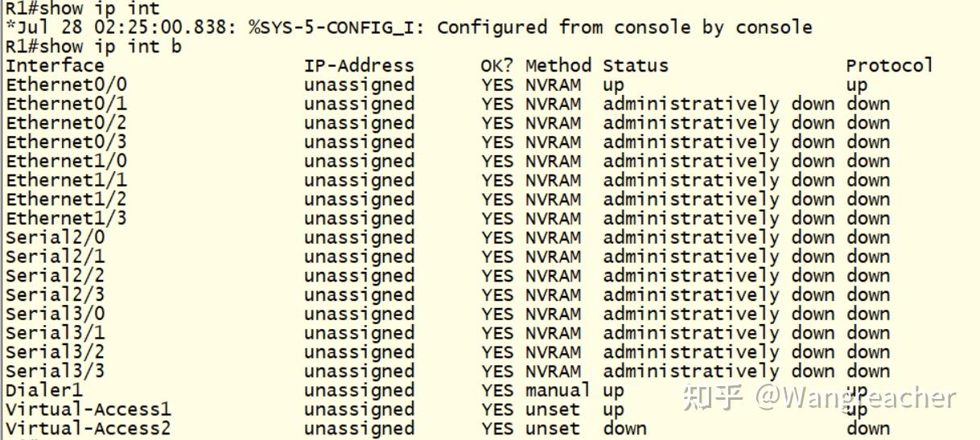
Task: Click the Ethernet1/3 interface entry
Action: click(66, 219)
